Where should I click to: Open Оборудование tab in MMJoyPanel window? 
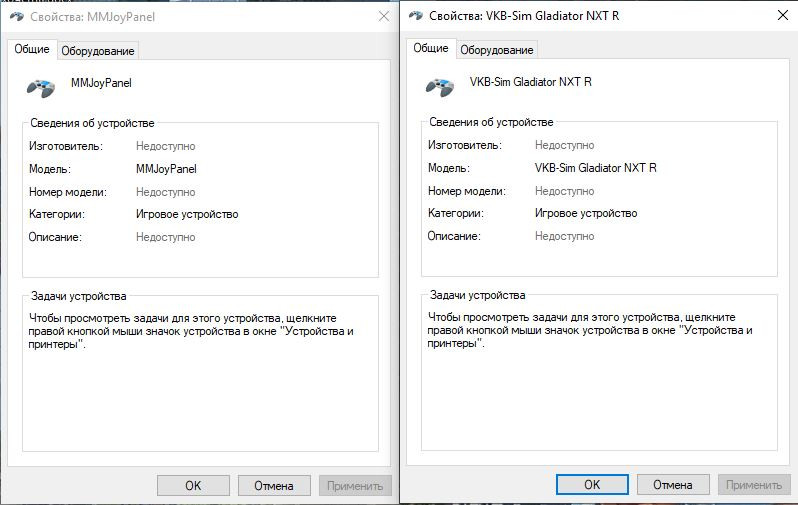pyautogui.click(x=98, y=51)
